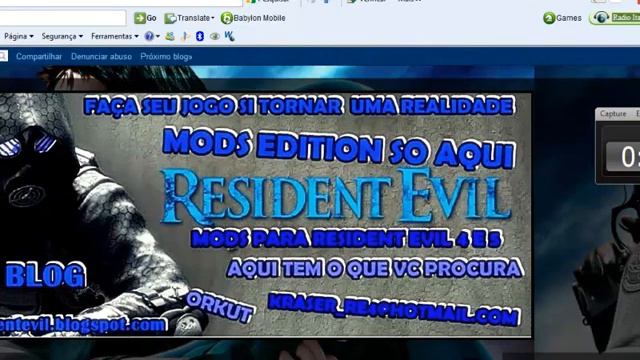Click the Games toolbar button
Screen dimensions: 640x360
[x=562, y=18]
